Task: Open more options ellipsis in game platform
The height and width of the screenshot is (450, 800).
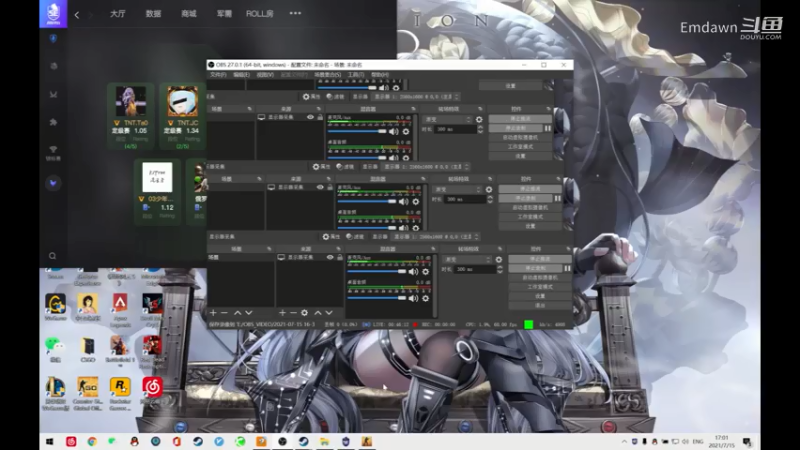Action: tap(295, 13)
